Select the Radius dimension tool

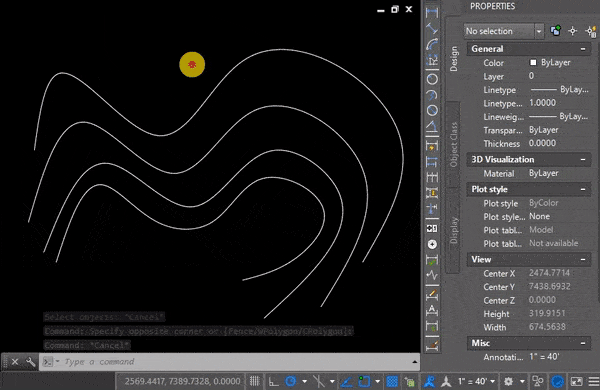[432, 79]
